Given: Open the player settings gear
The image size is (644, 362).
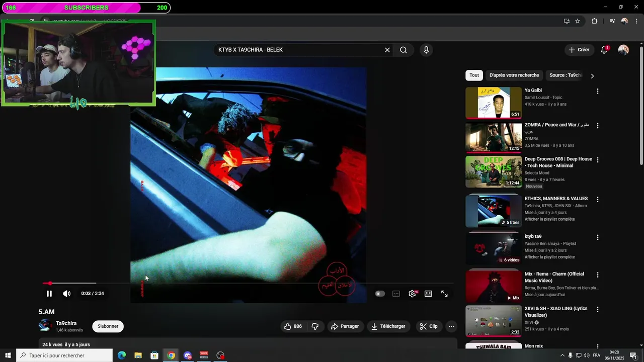Looking at the screenshot, I should (413, 294).
